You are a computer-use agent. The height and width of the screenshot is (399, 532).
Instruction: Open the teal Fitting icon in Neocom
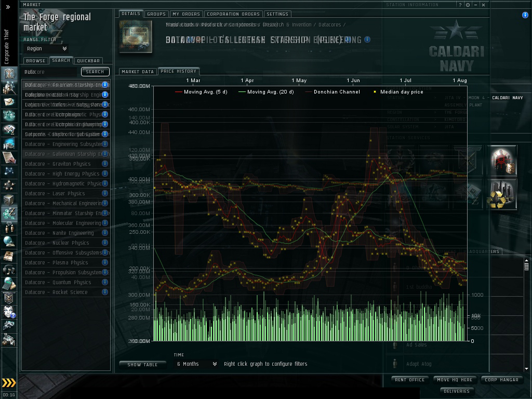(x=9, y=115)
